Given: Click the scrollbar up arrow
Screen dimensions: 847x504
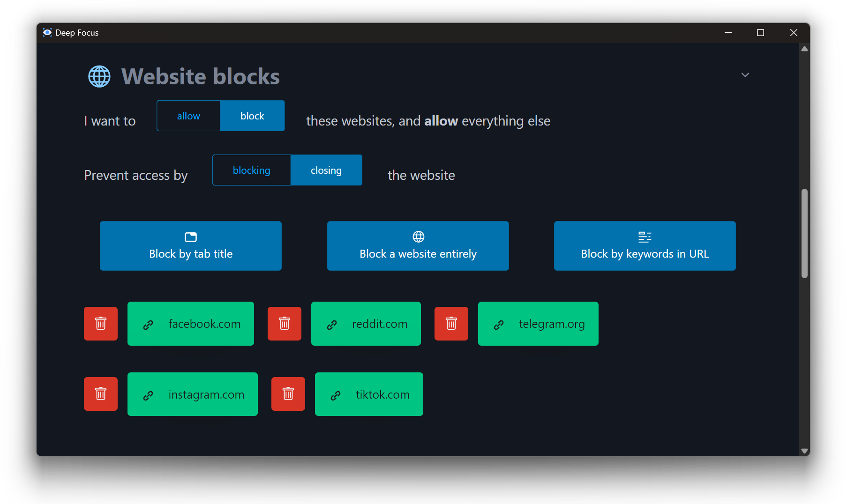Looking at the screenshot, I should pos(805,49).
